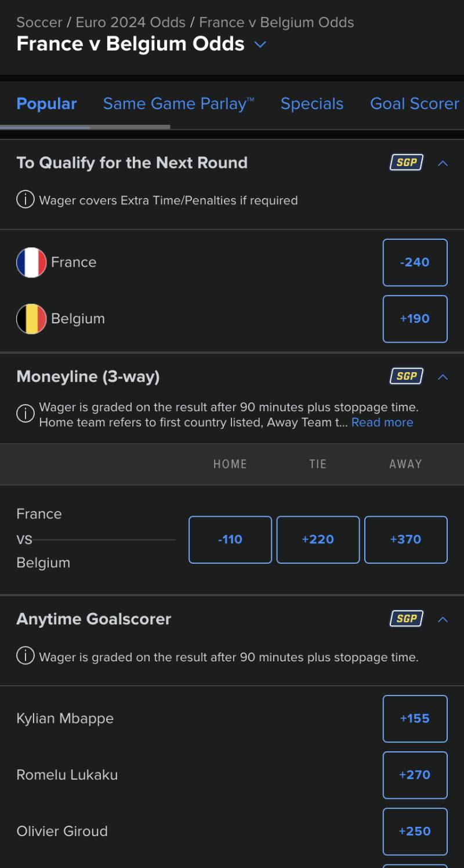
Task: Collapse the Moneyline (3-way) section
Action: 443,377
